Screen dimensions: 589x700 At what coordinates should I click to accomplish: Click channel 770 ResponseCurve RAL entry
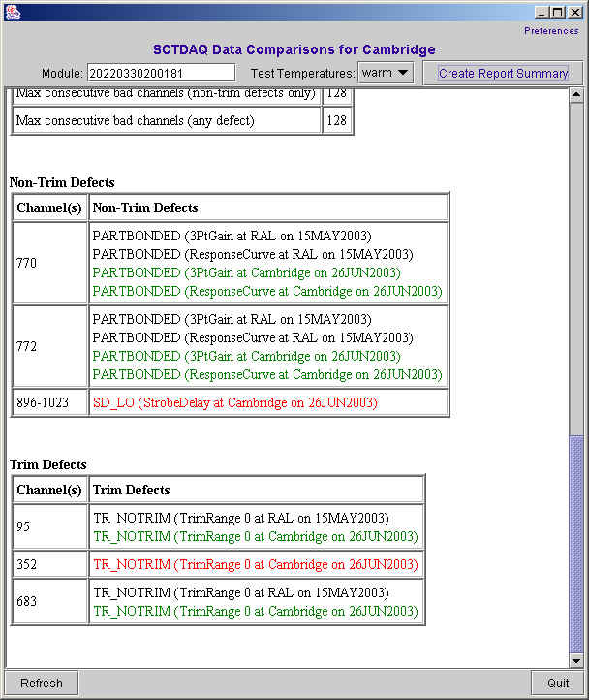[x=253, y=254]
